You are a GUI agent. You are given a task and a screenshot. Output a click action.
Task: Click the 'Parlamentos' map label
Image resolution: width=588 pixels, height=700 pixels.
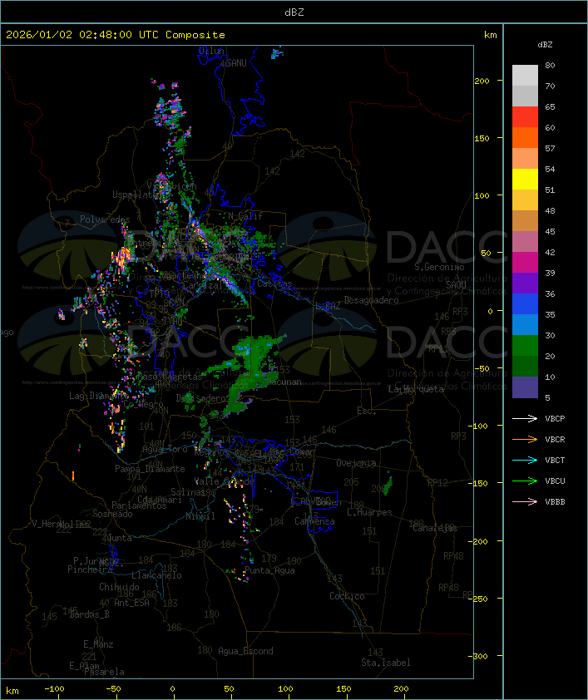[139, 505]
